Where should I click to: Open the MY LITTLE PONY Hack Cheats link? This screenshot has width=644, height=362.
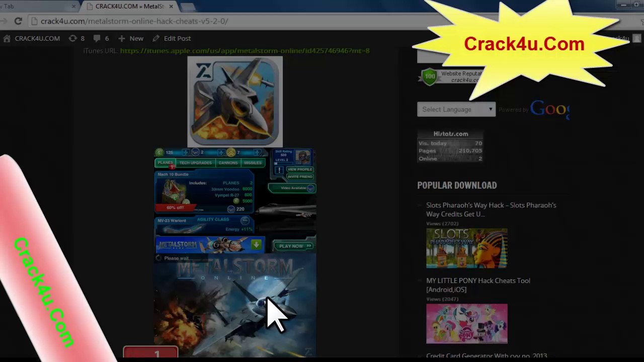pyautogui.click(x=478, y=285)
